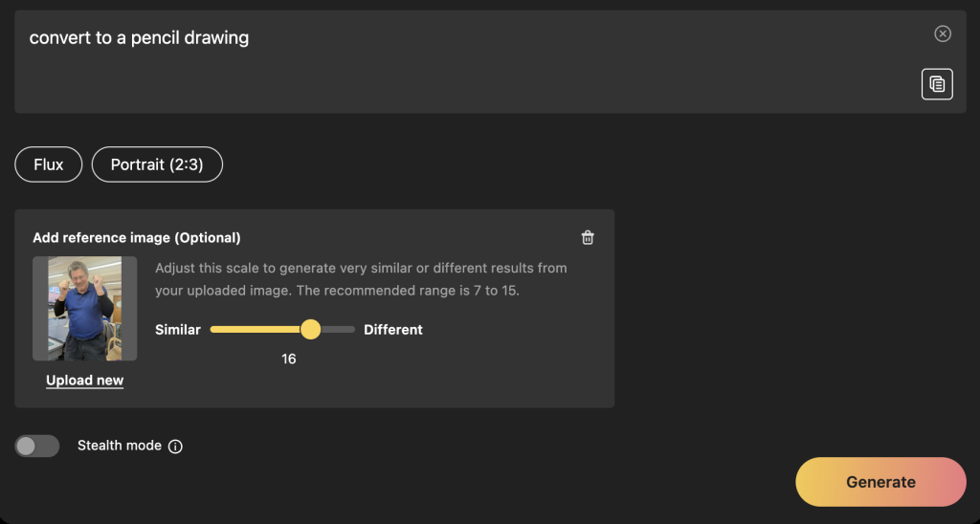This screenshot has width=980, height=524.
Task: Open the Flux model selector
Action: [x=49, y=164]
